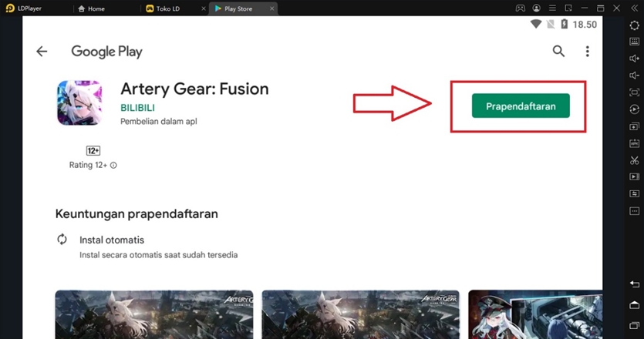Image resolution: width=644 pixels, height=339 pixels.
Task: Click the "Artery Gear: Fusion" title text
Action: tap(194, 89)
